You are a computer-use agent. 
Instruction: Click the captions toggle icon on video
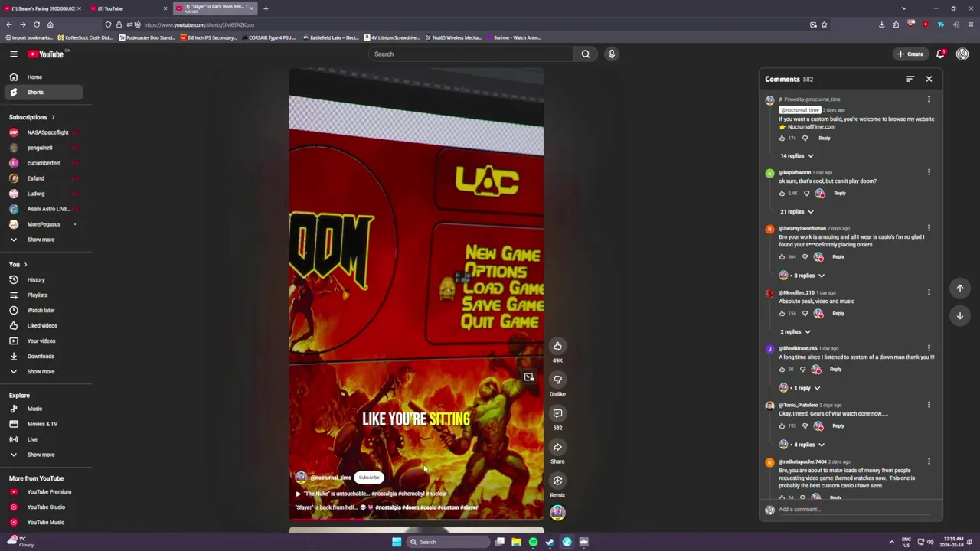(528, 377)
